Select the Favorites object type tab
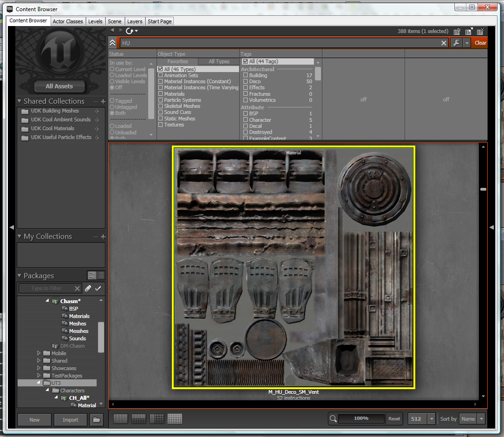Screen dimensions: 504x437 178,61
